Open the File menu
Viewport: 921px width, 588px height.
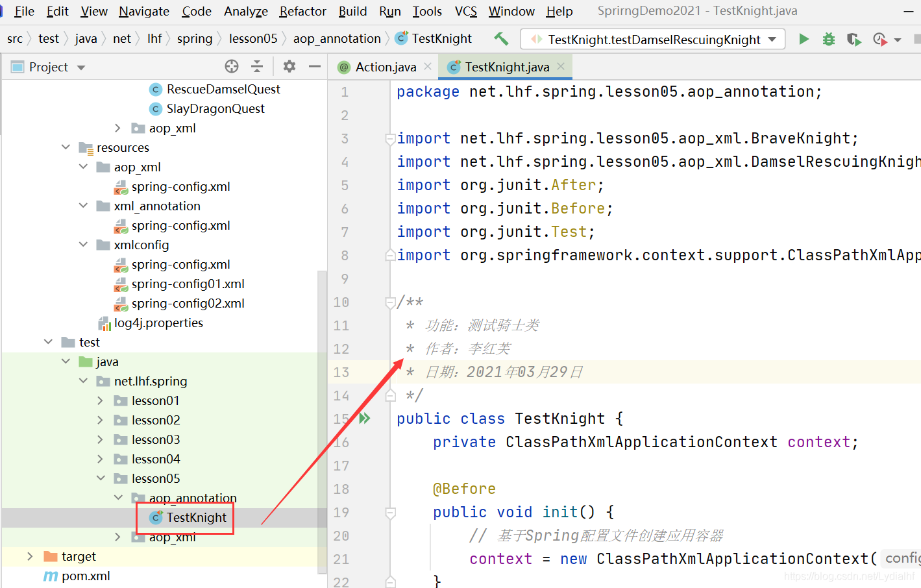(24, 11)
